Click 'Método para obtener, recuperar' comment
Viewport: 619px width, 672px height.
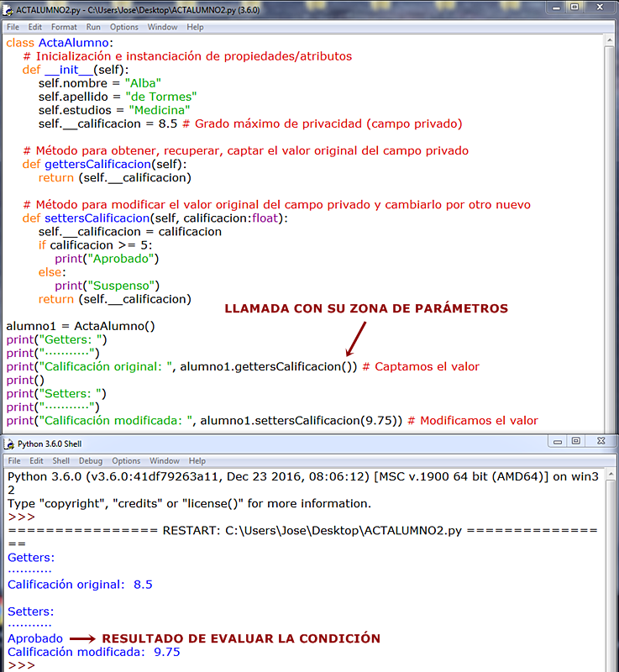point(245,151)
